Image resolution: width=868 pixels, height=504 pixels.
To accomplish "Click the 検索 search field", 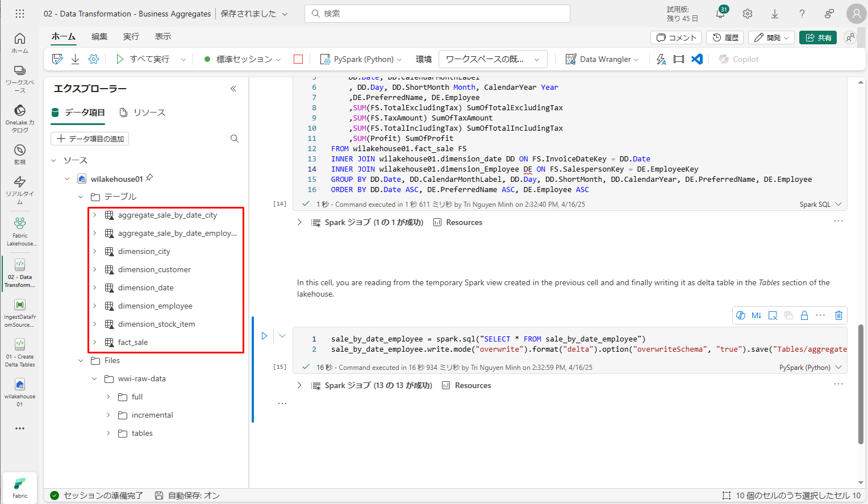I will [x=437, y=14].
